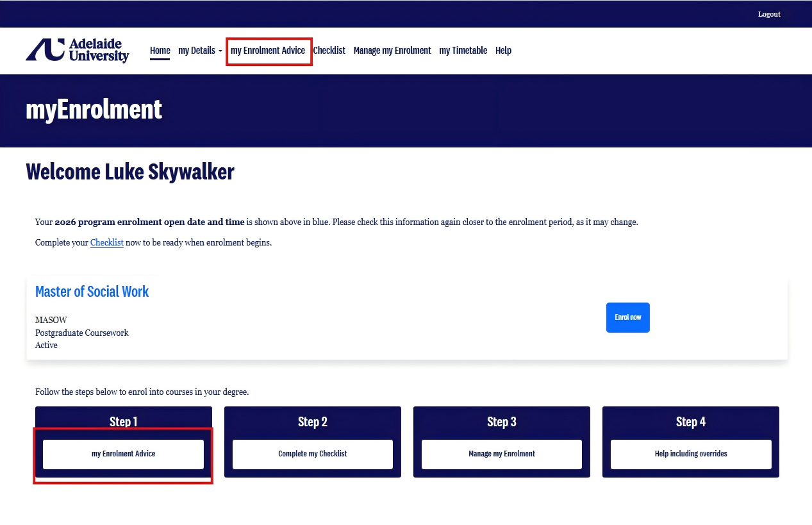Image resolution: width=812 pixels, height=525 pixels.
Task: Click the Step 3 Manage my Enrolment button
Action: click(502, 454)
